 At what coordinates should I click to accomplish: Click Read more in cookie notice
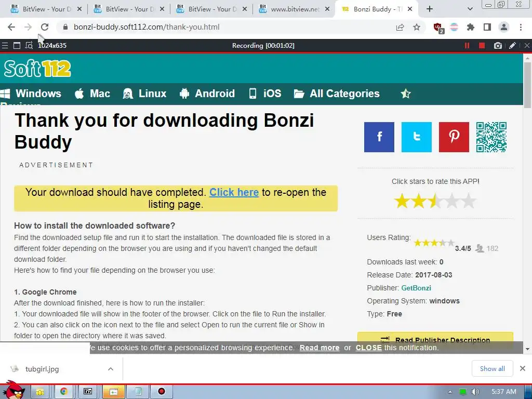click(x=320, y=348)
